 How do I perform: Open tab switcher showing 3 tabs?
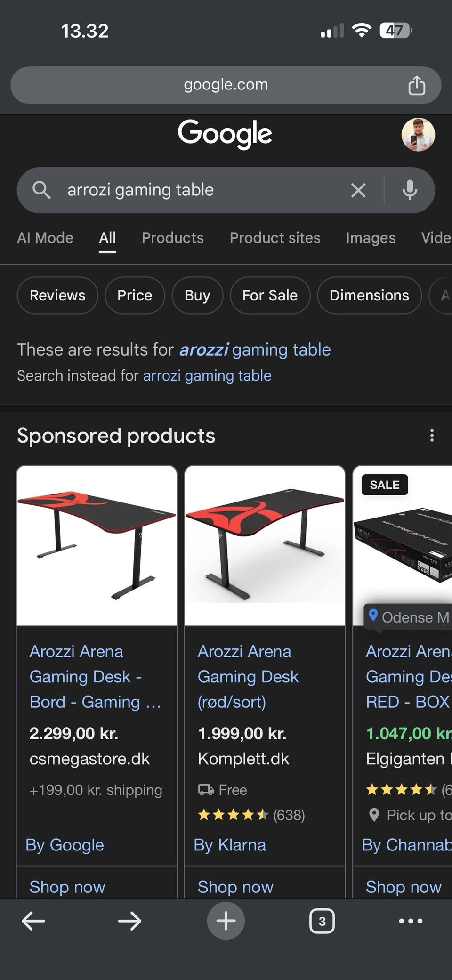pos(322,921)
